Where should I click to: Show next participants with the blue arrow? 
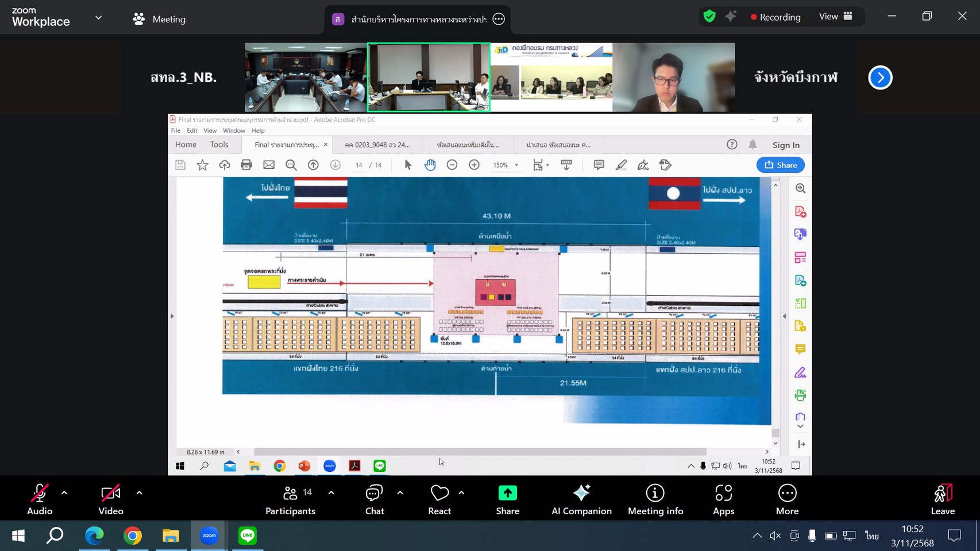coord(880,77)
